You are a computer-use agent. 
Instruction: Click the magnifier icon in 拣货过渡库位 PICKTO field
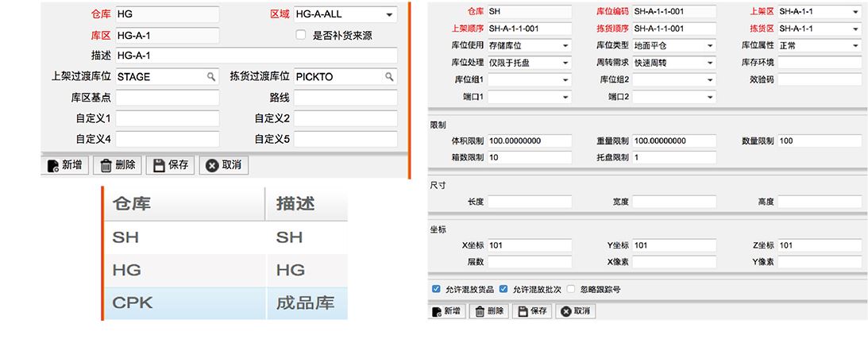tap(389, 77)
